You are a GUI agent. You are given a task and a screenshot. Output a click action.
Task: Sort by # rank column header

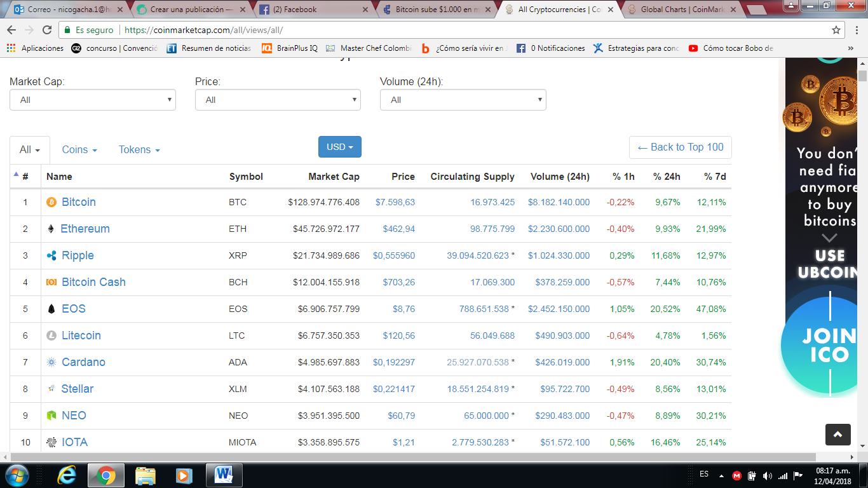click(25, 177)
